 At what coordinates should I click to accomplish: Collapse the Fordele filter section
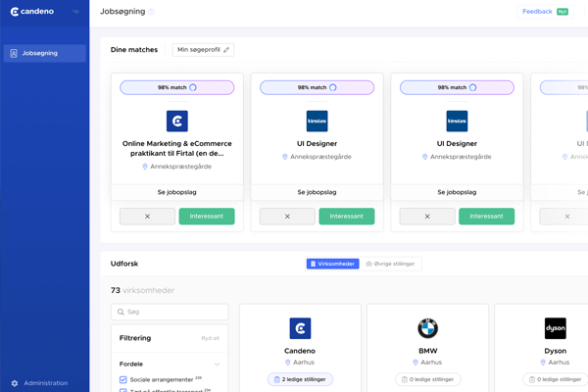(x=217, y=364)
